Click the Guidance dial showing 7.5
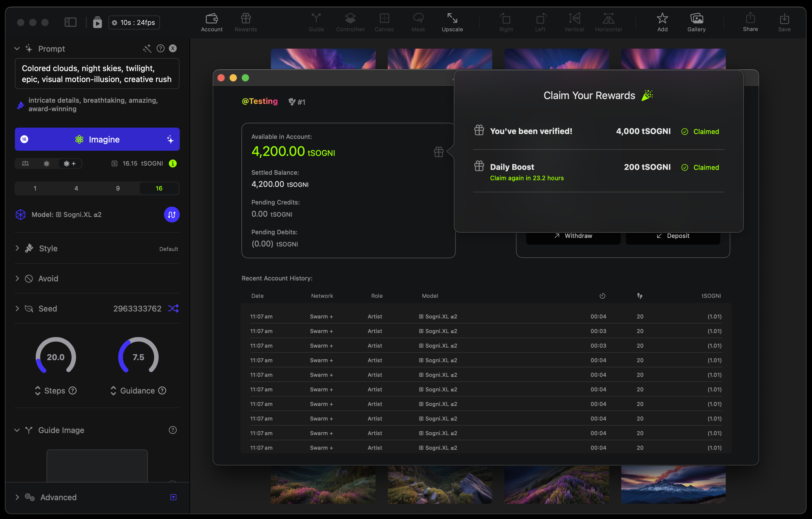 click(x=138, y=356)
